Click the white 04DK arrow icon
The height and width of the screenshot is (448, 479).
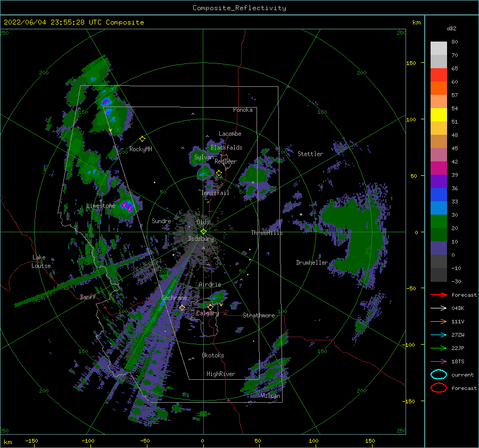coord(439,308)
